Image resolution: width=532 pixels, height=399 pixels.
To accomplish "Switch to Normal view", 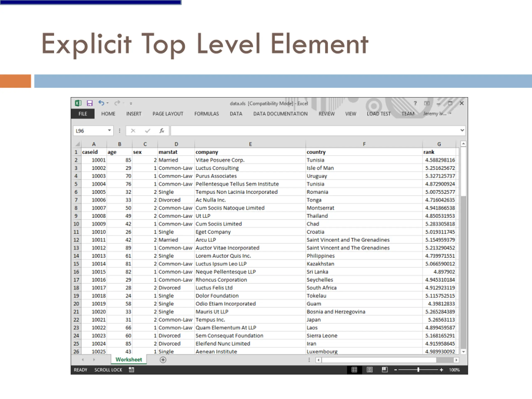I will [354, 370].
